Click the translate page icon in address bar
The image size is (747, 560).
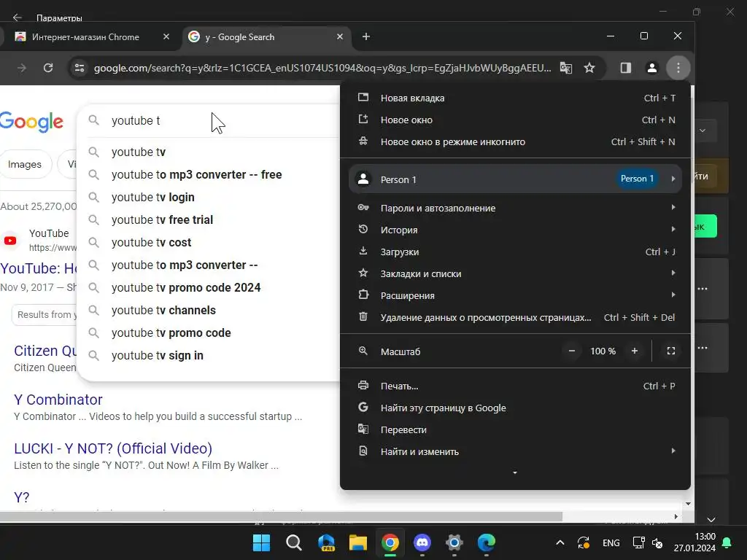coord(565,68)
